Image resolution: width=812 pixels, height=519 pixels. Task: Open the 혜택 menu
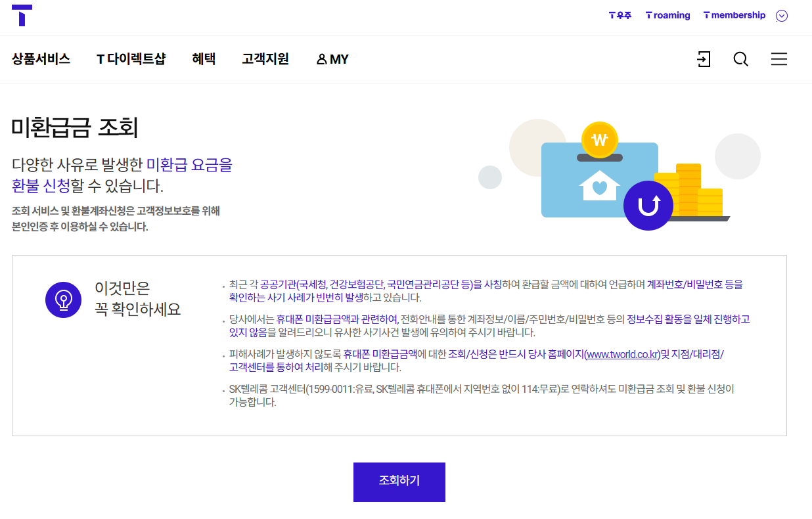click(x=204, y=58)
